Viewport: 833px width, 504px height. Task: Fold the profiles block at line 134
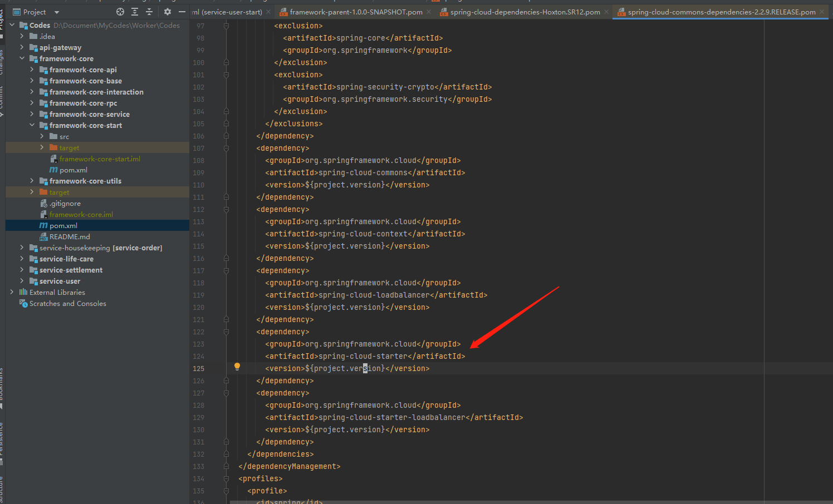click(x=226, y=478)
